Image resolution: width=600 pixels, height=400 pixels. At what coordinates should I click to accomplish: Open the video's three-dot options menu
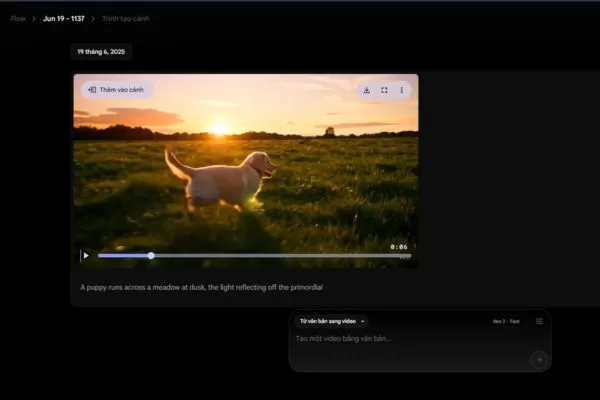(401, 90)
